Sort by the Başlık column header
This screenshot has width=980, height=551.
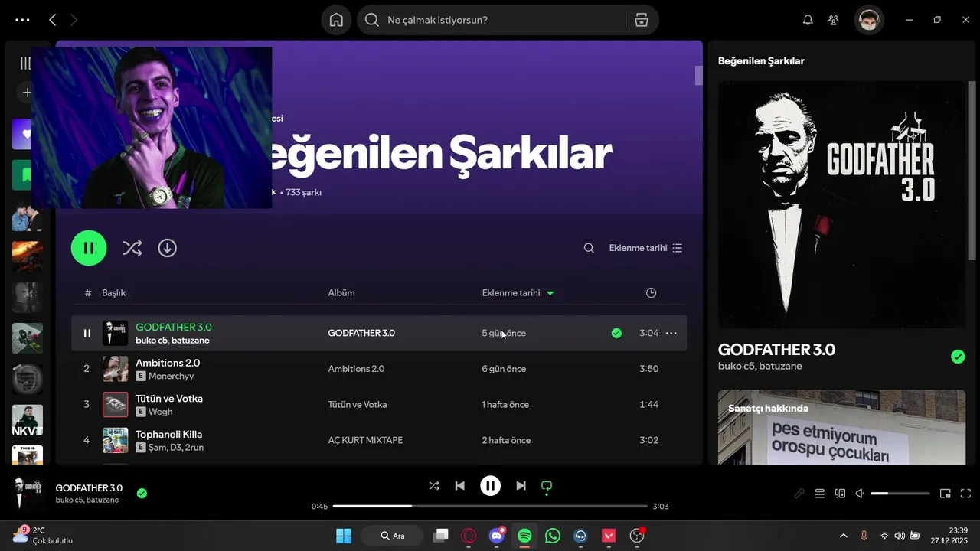click(114, 292)
